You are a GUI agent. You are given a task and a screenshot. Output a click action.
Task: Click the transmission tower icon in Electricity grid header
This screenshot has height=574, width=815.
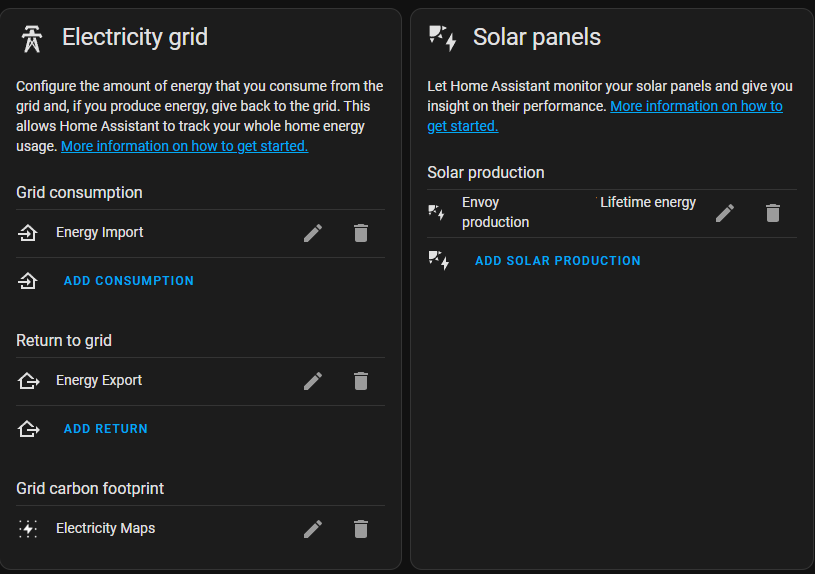click(32, 38)
